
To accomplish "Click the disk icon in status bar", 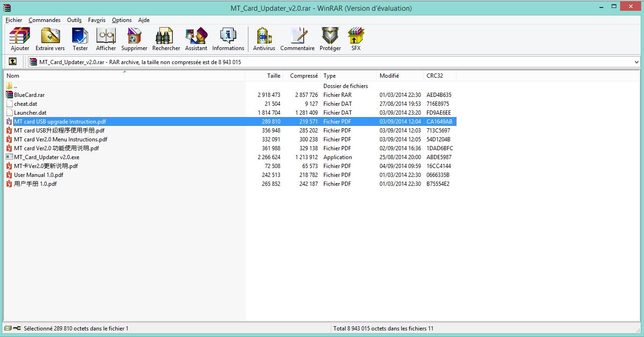I will click(x=8, y=328).
